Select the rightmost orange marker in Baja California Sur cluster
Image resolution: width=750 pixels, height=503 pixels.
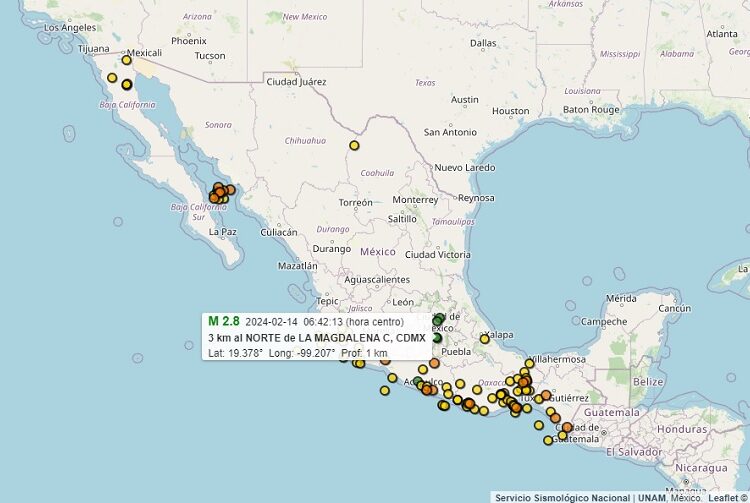point(231,190)
